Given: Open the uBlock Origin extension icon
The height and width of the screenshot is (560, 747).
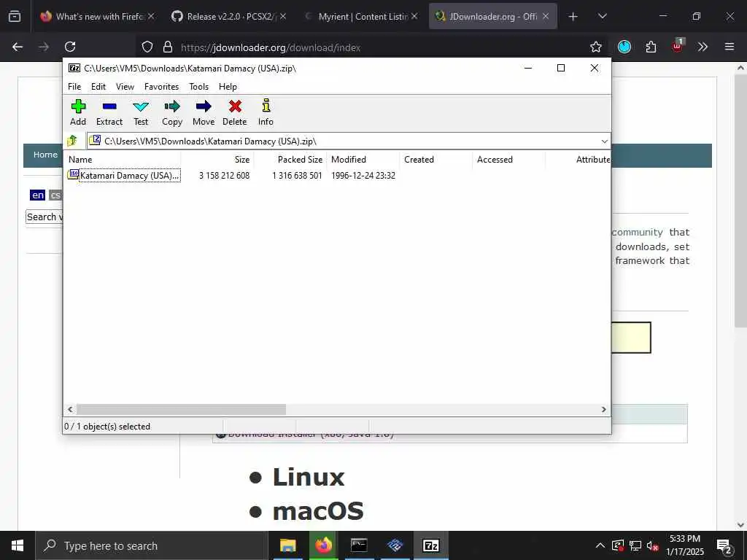Looking at the screenshot, I should click(x=678, y=46).
